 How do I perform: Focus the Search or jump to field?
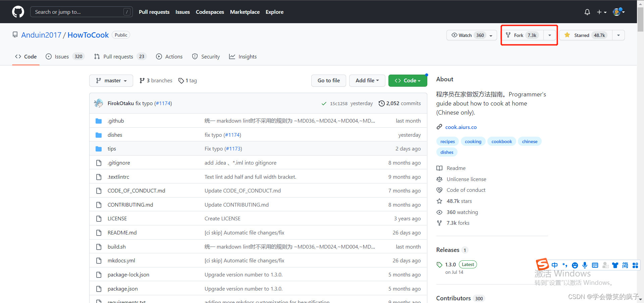pos(81,12)
